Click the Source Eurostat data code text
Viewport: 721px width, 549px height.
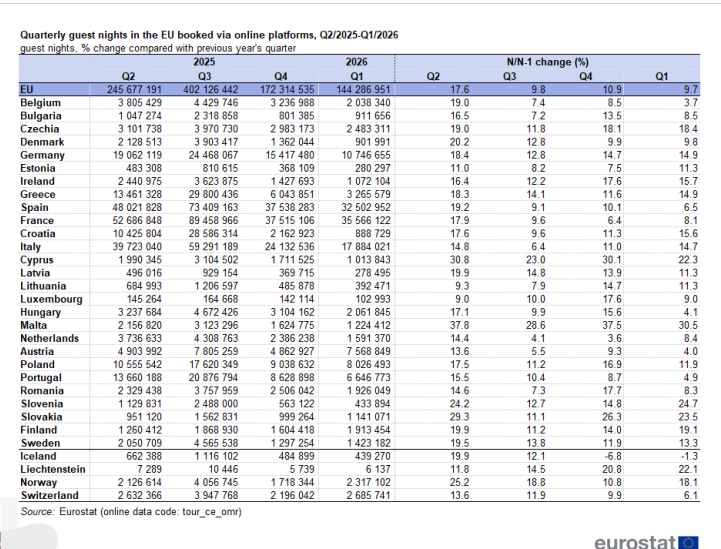tap(131, 511)
